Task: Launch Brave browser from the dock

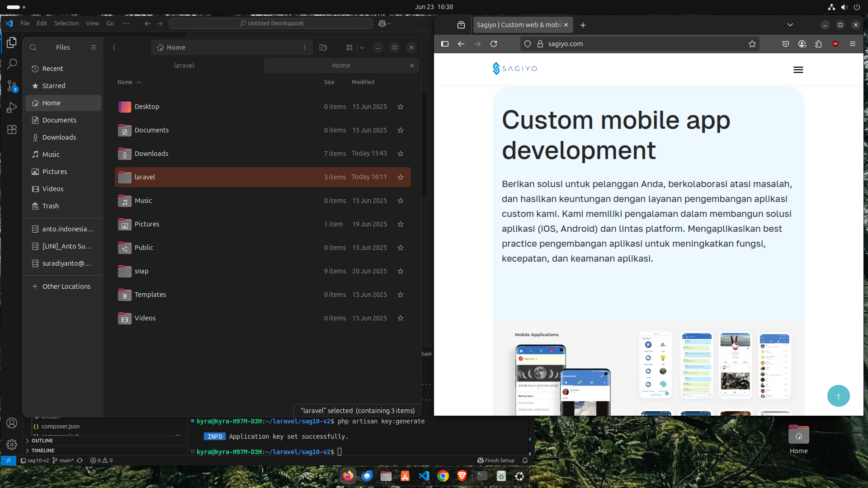Action: [462, 476]
